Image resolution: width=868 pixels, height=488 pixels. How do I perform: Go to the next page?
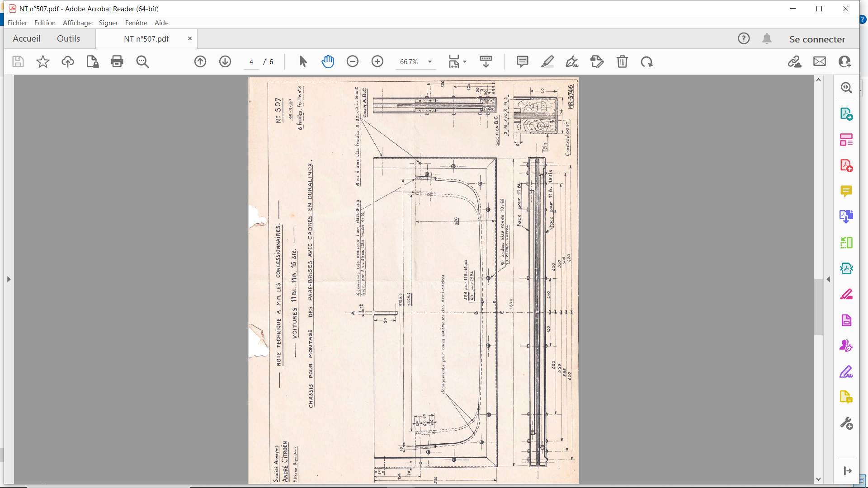coord(225,61)
